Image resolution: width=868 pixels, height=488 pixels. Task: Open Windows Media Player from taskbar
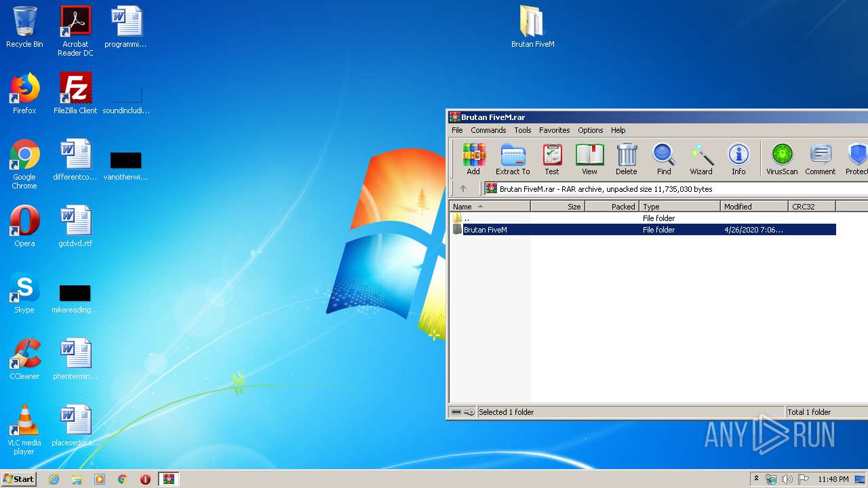click(x=100, y=479)
